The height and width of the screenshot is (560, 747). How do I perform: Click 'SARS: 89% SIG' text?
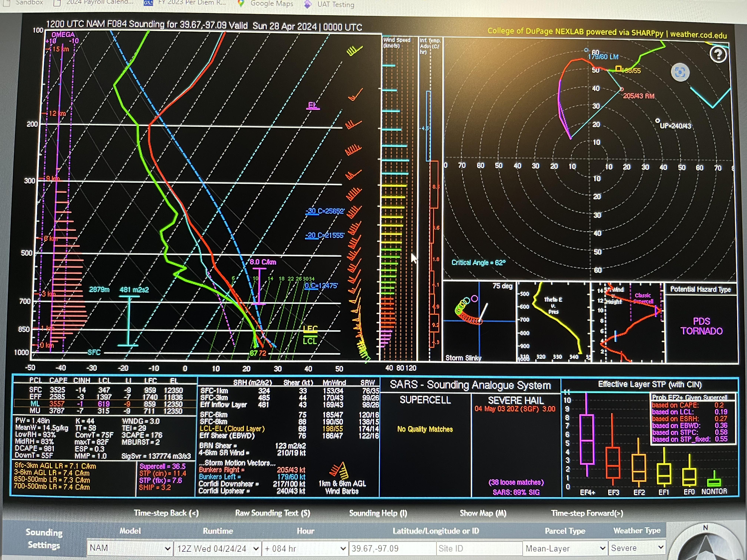[516, 492]
